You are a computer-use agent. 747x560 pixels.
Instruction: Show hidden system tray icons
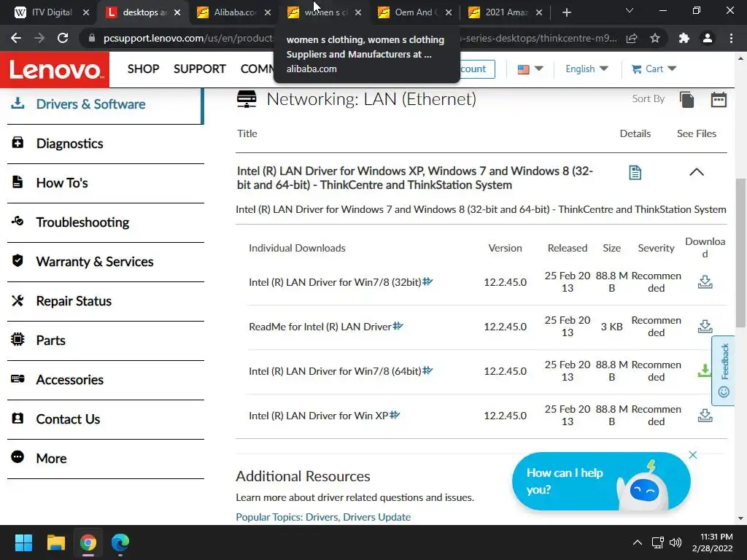637,542
